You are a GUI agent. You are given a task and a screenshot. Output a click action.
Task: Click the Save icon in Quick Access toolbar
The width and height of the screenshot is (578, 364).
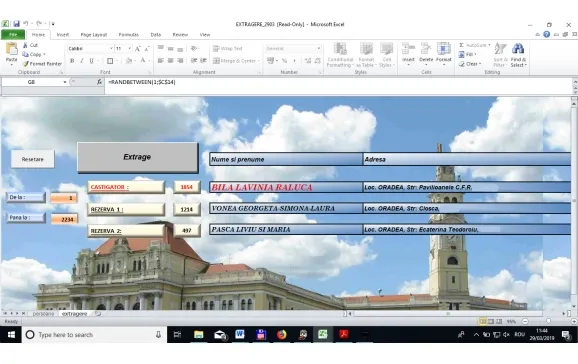pyautogui.click(x=16, y=24)
